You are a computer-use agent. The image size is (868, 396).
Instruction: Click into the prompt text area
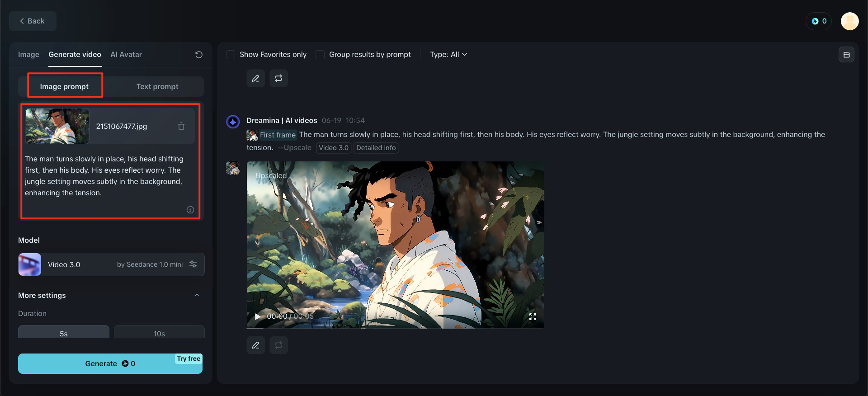110,176
